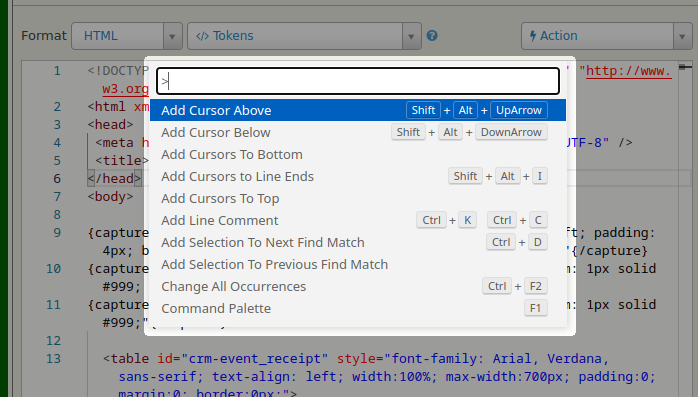Screen dimensions: 698x397
Task: Expand the Tokens dropdown arrow
Action: (411, 36)
